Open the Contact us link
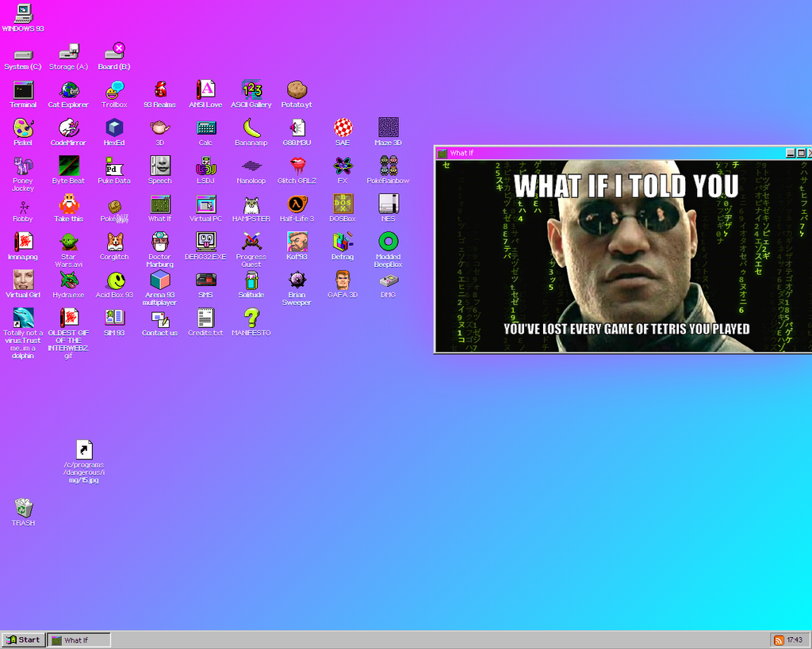 tap(159, 319)
